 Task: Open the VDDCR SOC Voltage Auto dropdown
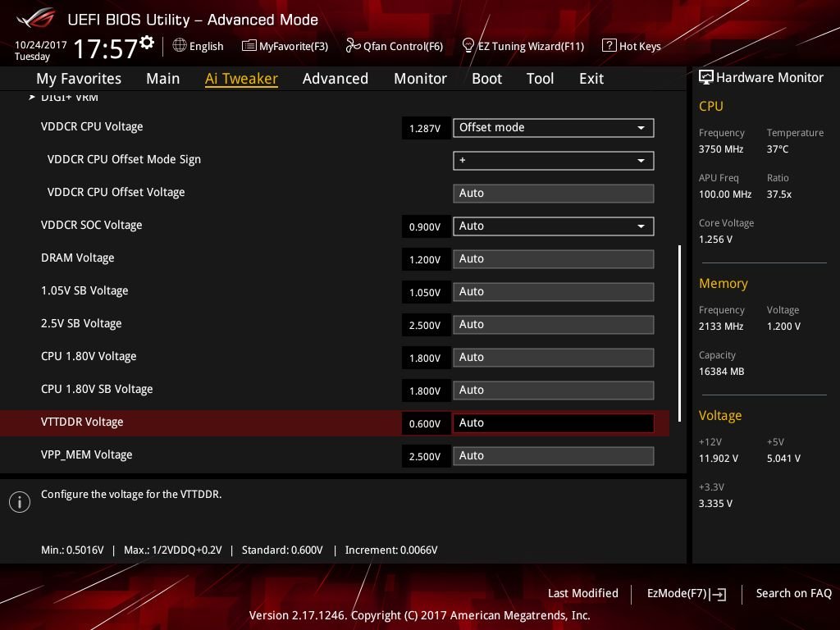click(x=554, y=226)
